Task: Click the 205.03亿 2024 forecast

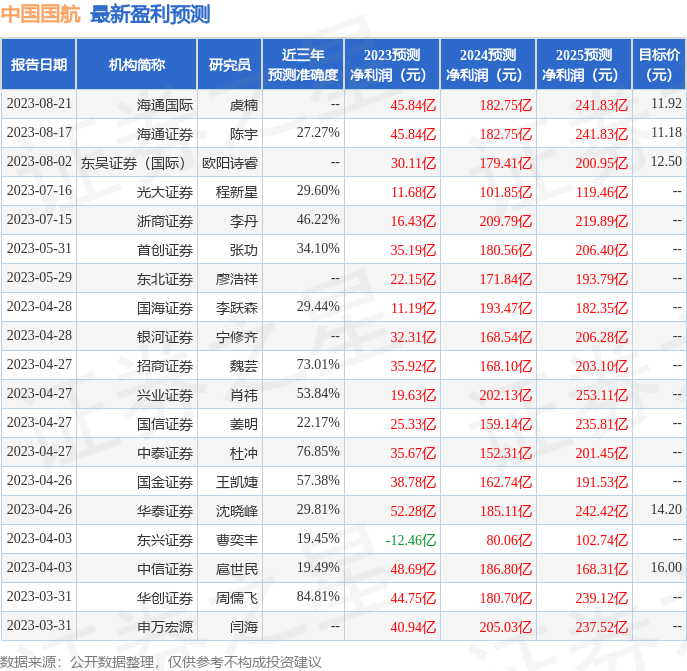Action: (x=506, y=627)
